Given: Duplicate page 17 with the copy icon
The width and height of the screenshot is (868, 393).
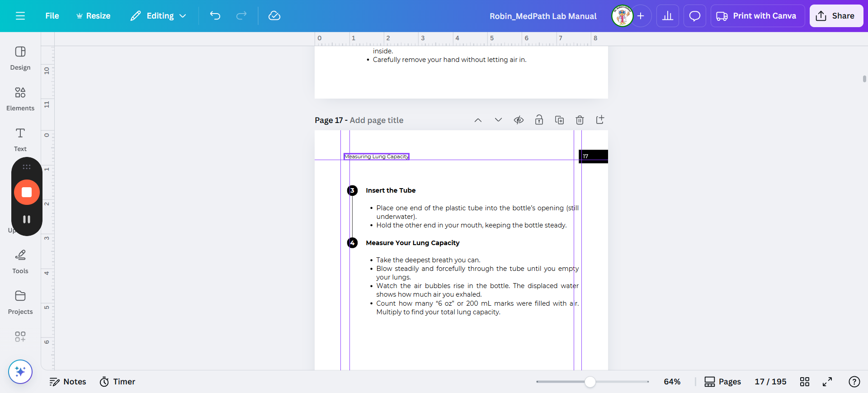Looking at the screenshot, I should coord(559,120).
